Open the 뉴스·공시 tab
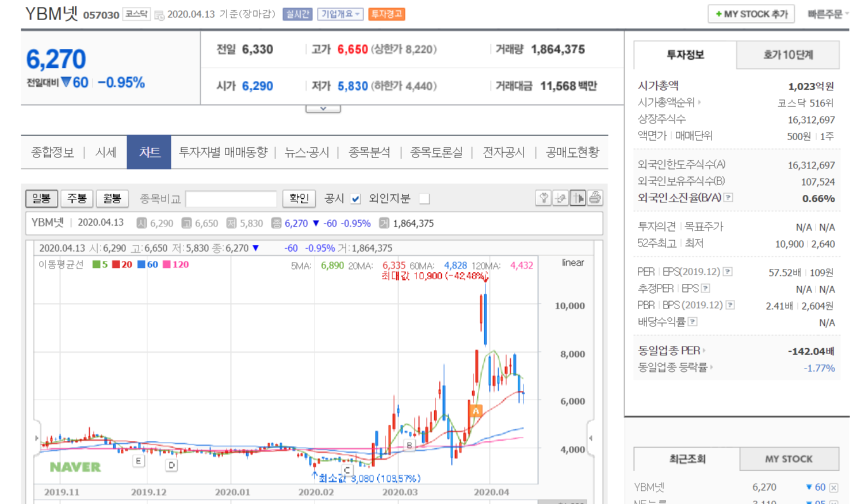 click(x=307, y=152)
